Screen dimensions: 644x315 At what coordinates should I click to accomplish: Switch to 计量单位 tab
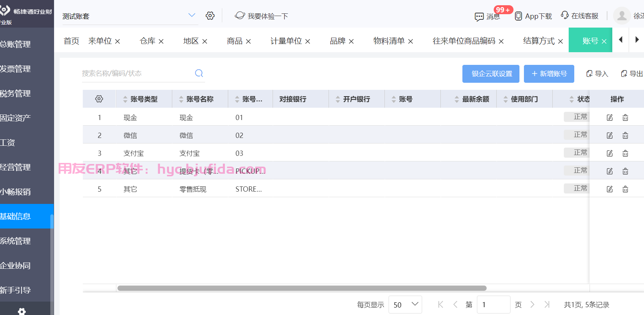tap(286, 41)
